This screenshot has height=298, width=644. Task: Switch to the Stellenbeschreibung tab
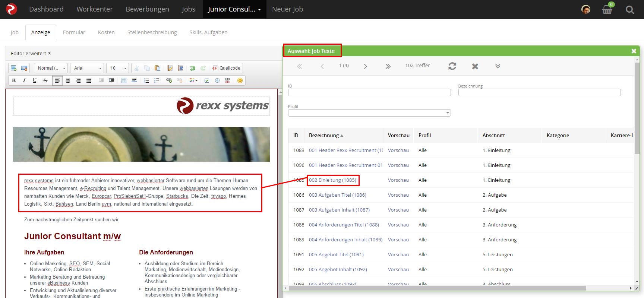coord(152,32)
